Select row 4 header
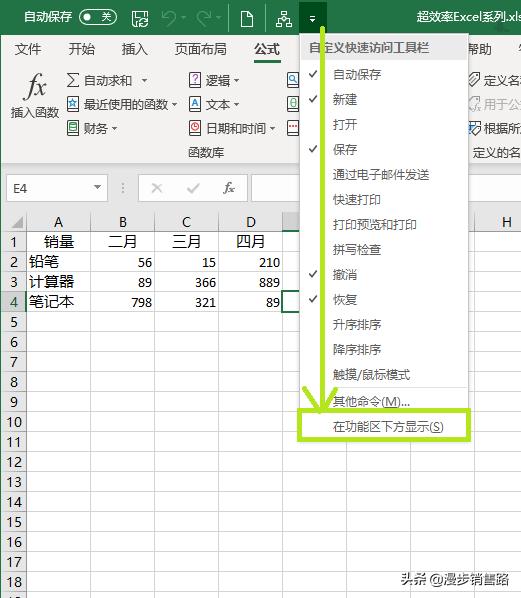This screenshot has height=598, width=521. coord(14,302)
